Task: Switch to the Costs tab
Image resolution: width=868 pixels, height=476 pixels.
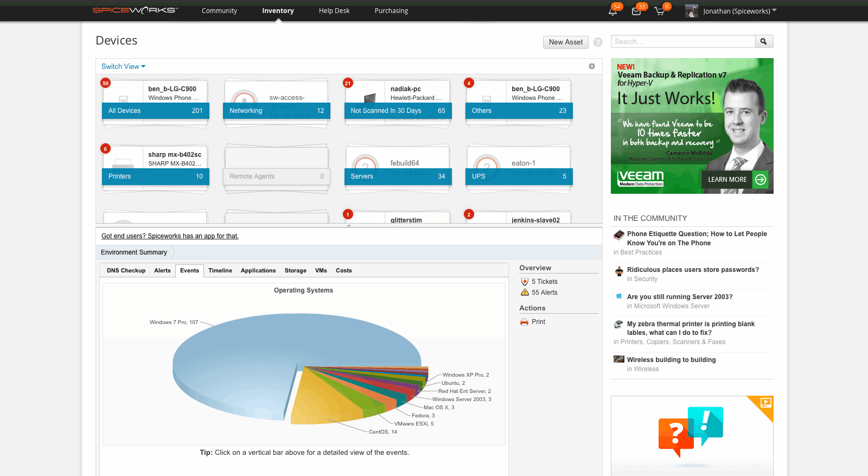Action: (x=344, y=270)
